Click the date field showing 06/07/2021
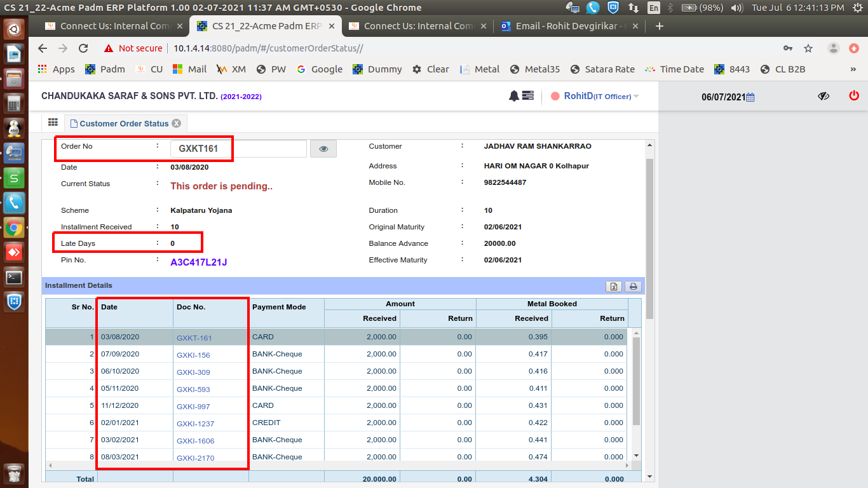 [x=723, y=97]
